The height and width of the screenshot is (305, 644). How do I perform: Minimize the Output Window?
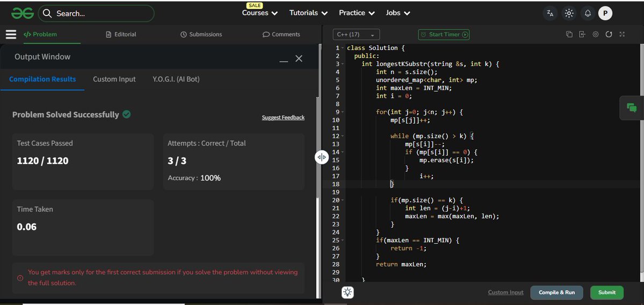pos(284,61)
